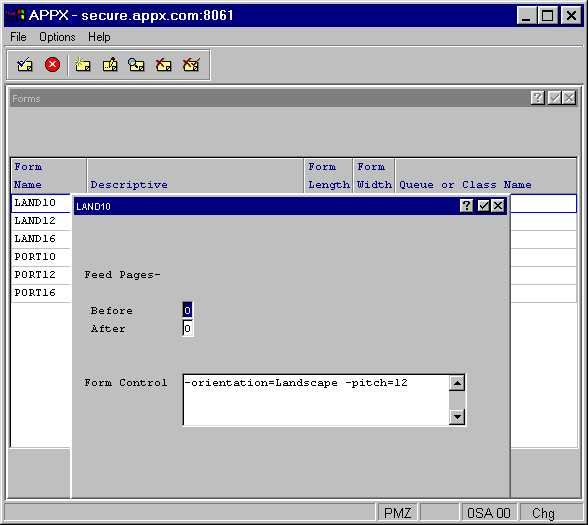Maximize the APPX window

[x=548, y=16]
